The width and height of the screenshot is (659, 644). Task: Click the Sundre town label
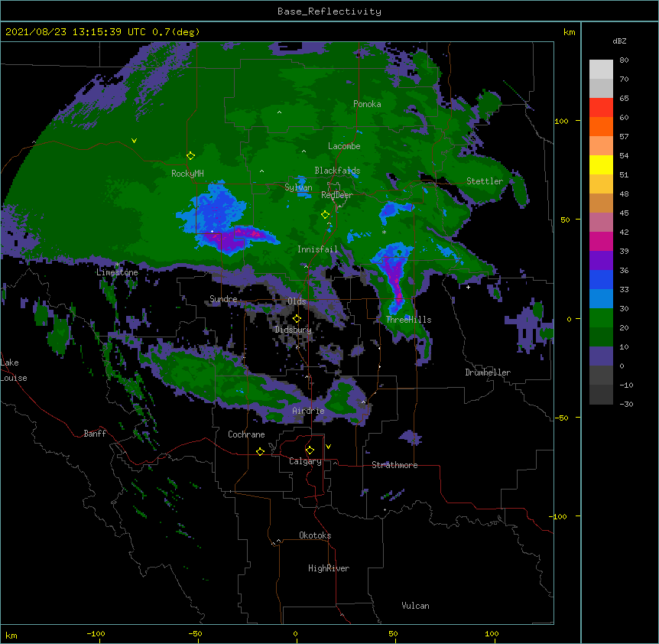pyautogui.click(x=223, y=299)
